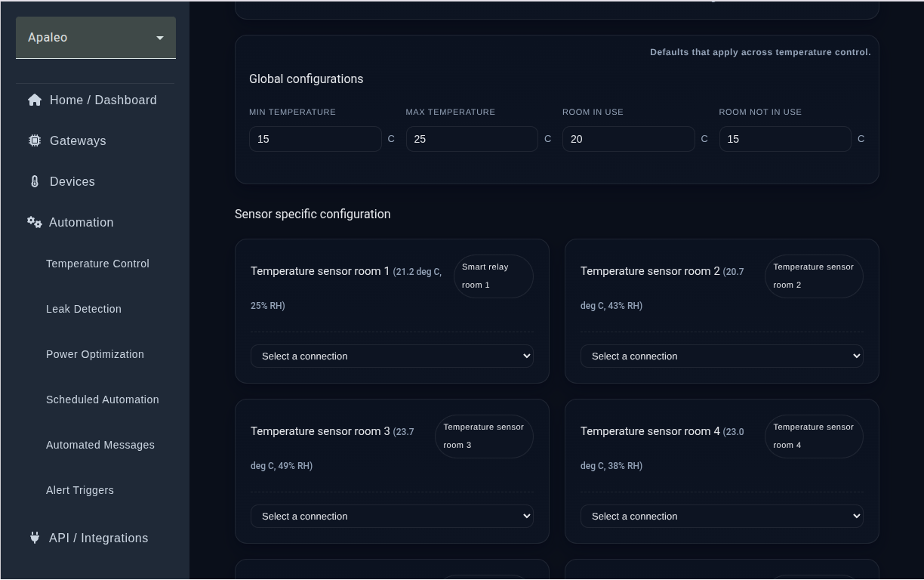Open connection dropdown for sensor room 3
This screenshot has width=924, height=580.
pyautogui.click(x=392, y=516)
